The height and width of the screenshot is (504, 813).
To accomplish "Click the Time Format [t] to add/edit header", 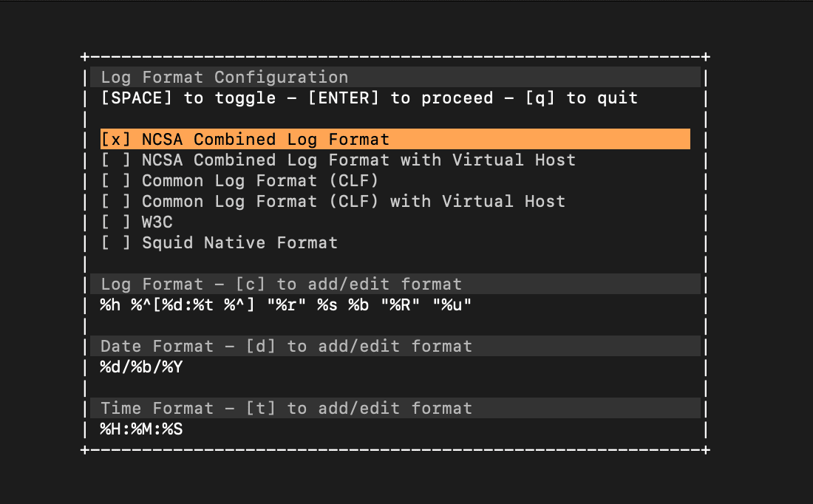I will [395, 408].
